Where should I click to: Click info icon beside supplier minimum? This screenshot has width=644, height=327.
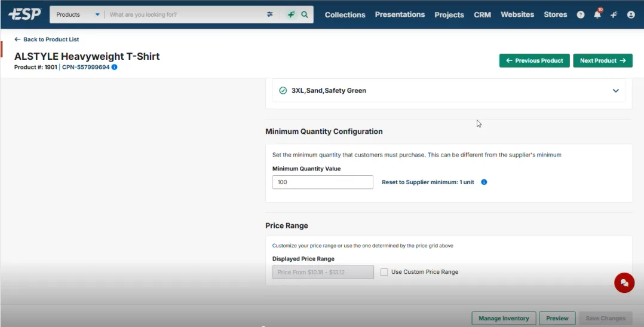click(x=484, y=182)
